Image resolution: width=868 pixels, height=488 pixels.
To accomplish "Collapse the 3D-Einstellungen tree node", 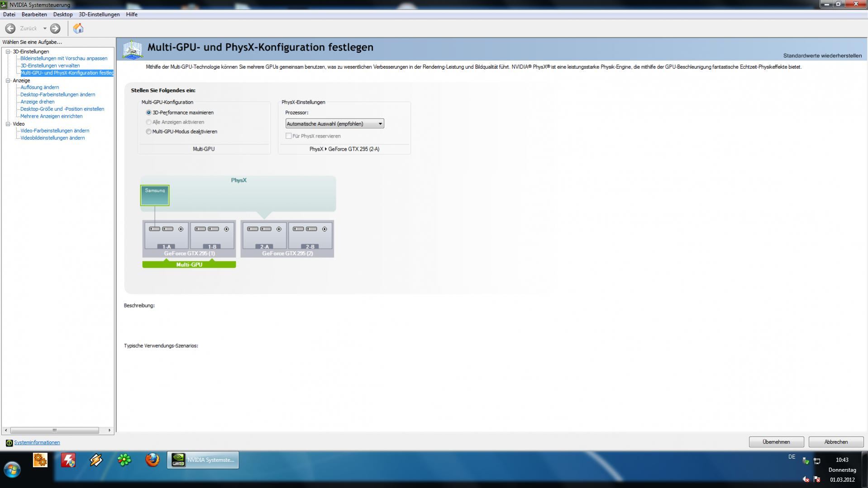I will coord(8,52).
